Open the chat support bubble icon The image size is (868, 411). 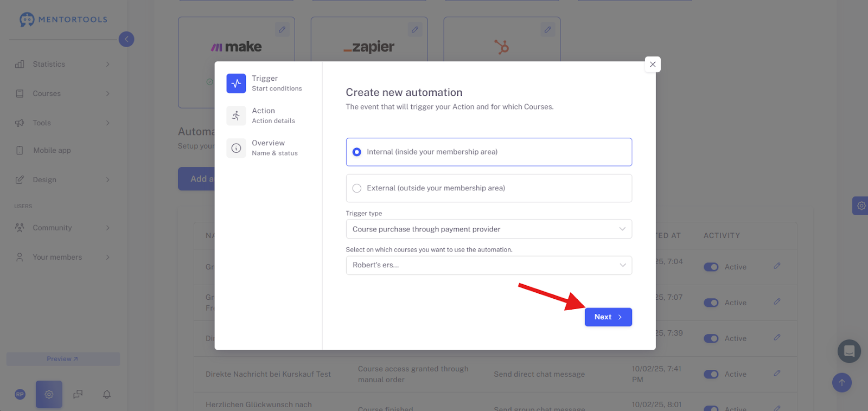[x=849, y=351]
